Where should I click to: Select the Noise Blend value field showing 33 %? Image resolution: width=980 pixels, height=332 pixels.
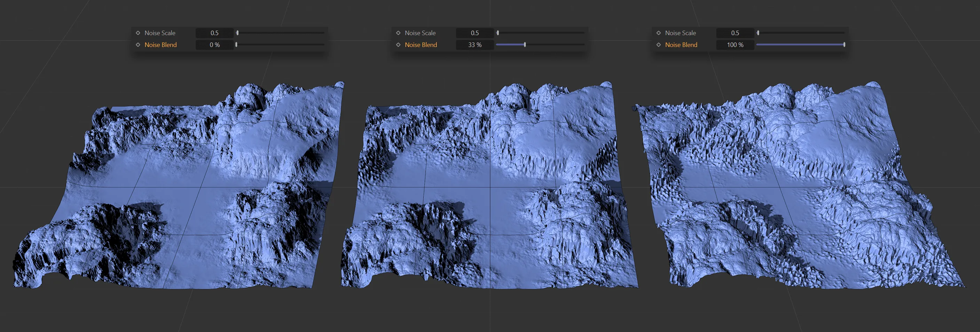[x=475, y=45]
